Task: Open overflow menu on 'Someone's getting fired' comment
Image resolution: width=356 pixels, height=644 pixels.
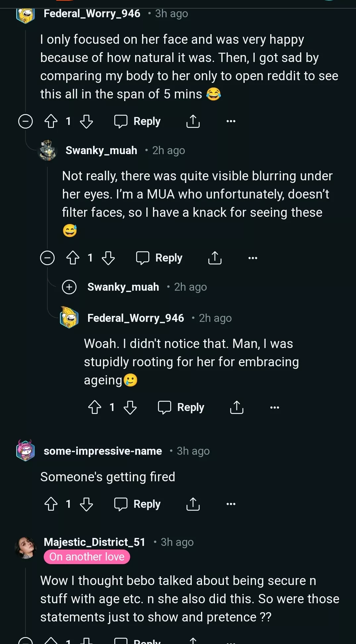Action: pos(231,504)
